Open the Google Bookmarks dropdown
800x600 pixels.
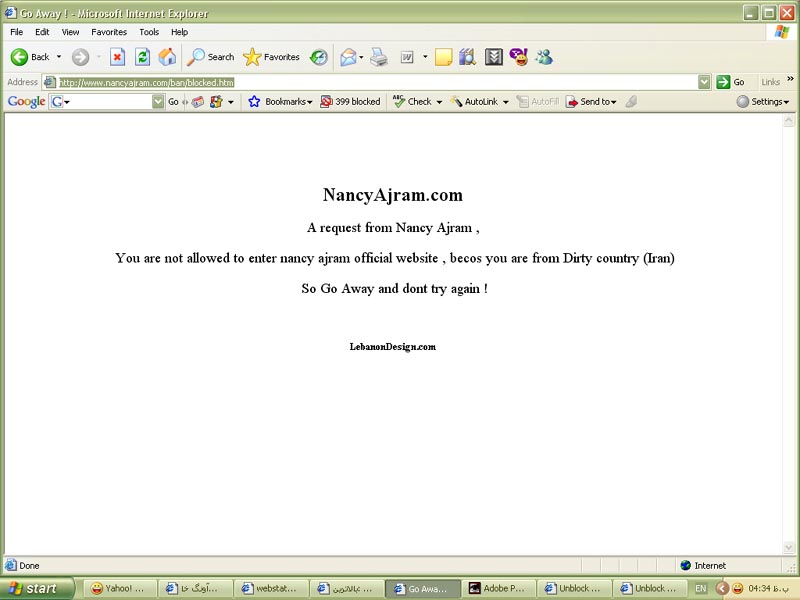pos(280,102)
